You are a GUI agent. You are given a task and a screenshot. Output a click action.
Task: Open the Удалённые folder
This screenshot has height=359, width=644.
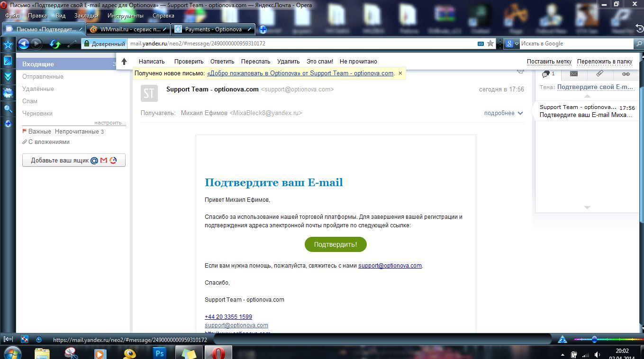38,89
